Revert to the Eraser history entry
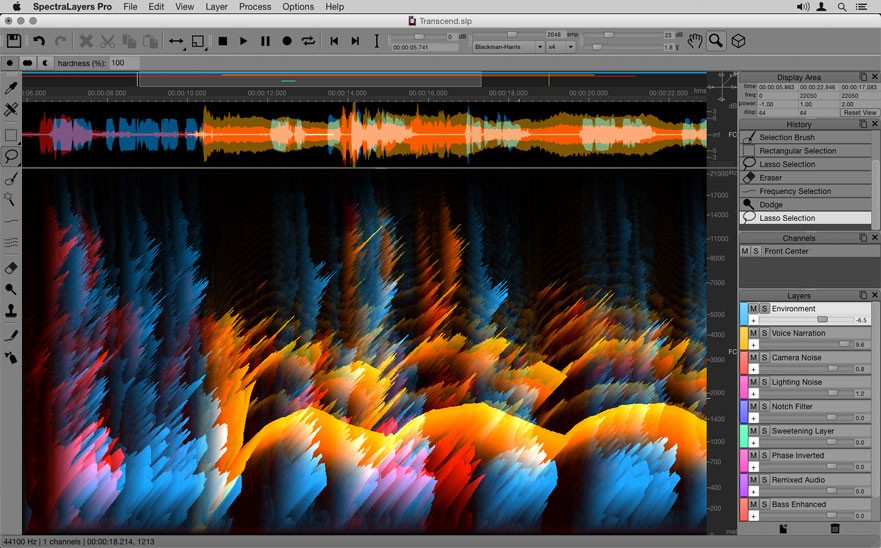The width and height of the screenshot is (881, 548). 806,178
